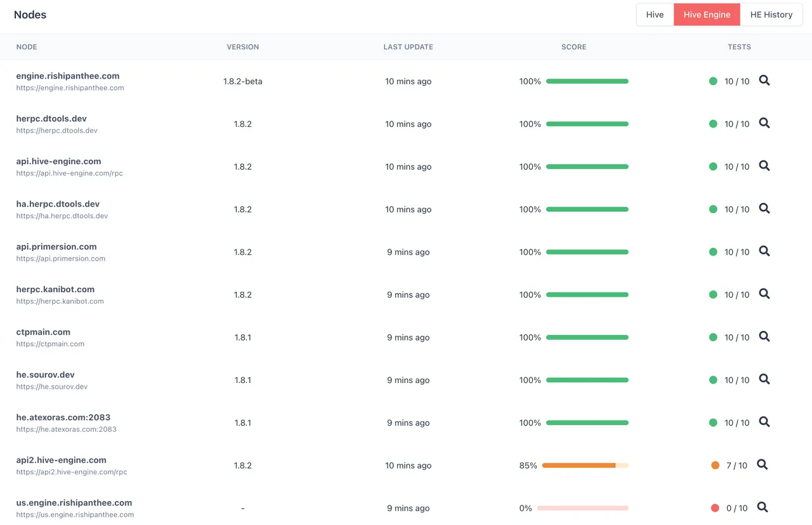The width and height of the screenshot is (812, 525).
Task: Open the magnifier for ctpmain.com
Action: coord(764,336)
